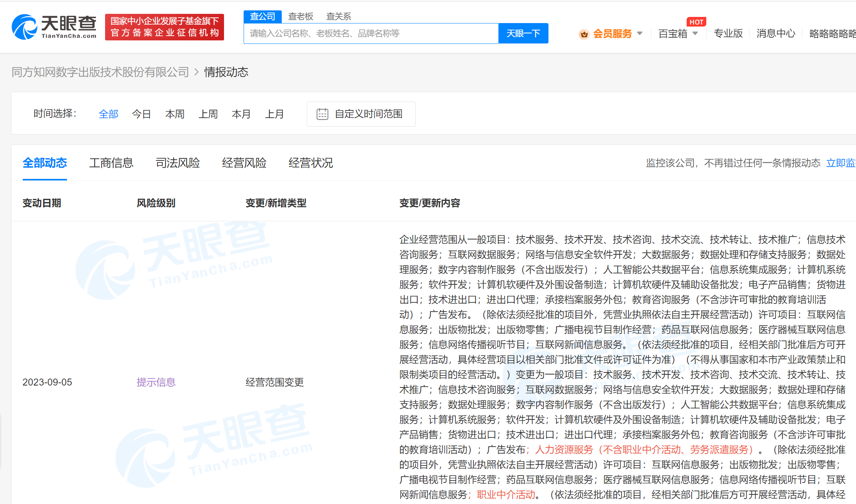Switch to the 工商信息 tab
This screenshot has height=504, width=856.
111,163
